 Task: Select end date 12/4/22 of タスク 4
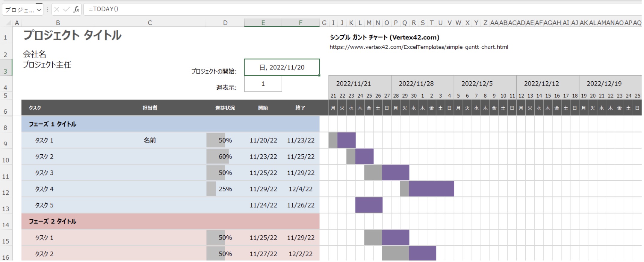tap(300, 189)
